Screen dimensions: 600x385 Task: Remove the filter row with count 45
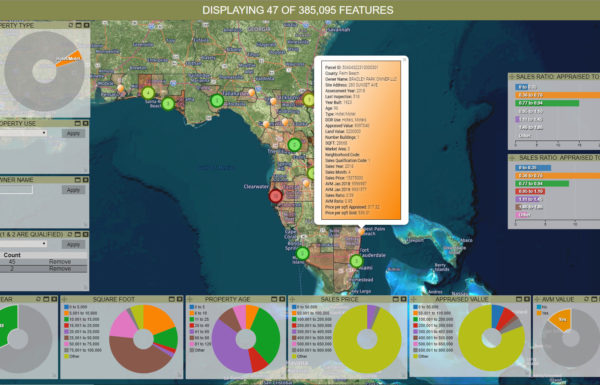click(60, 262)
